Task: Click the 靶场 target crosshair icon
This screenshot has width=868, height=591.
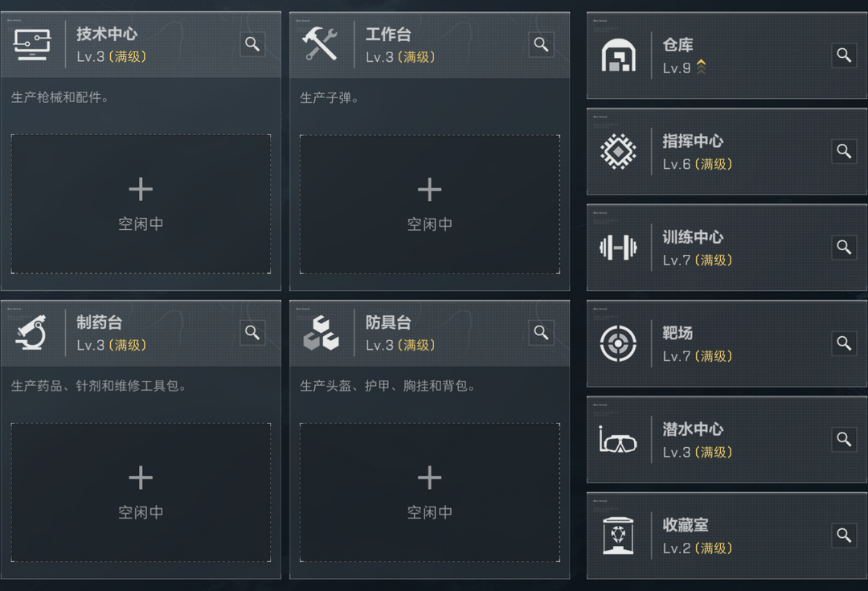Action: pos(618,343)
